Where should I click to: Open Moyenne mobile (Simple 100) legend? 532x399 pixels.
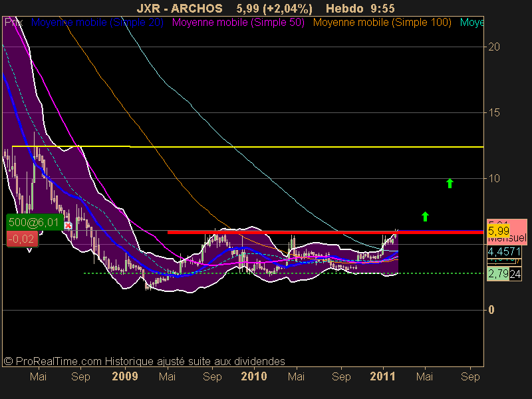[x=382, y=23]
